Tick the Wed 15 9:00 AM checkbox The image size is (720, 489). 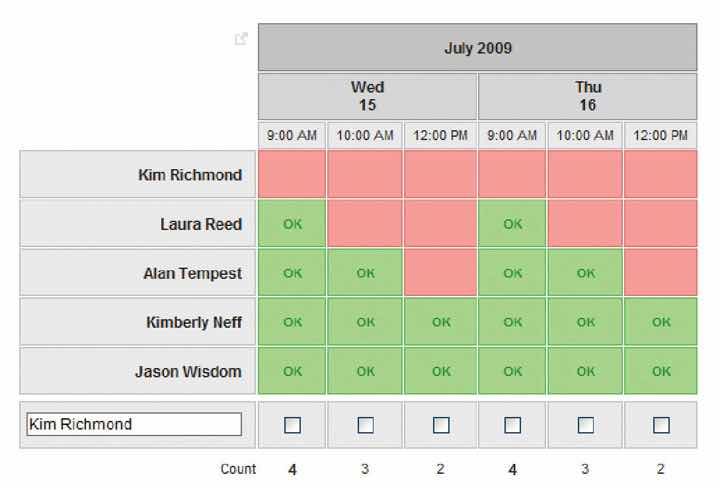pos(292,425)
